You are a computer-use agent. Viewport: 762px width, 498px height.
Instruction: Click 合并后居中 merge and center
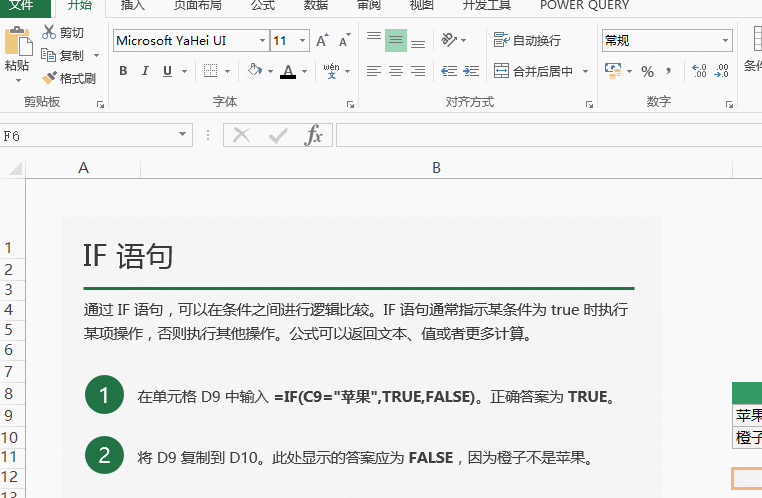(533, 71)
